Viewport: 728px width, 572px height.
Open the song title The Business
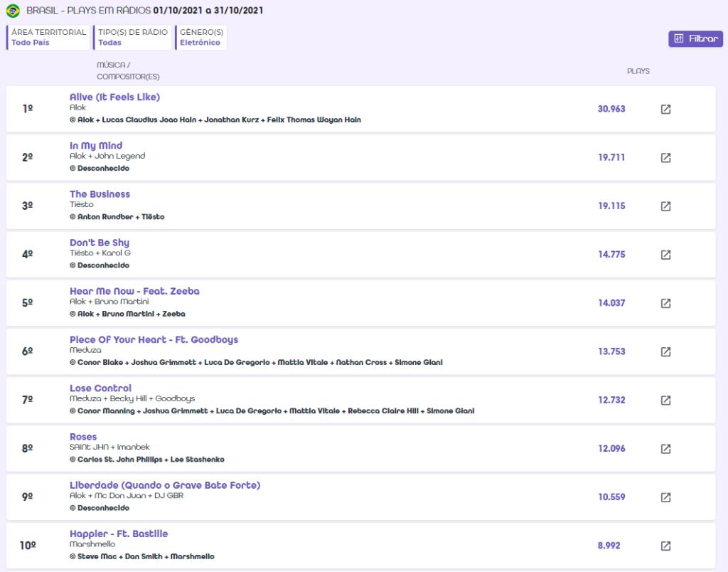coord(100,194)
